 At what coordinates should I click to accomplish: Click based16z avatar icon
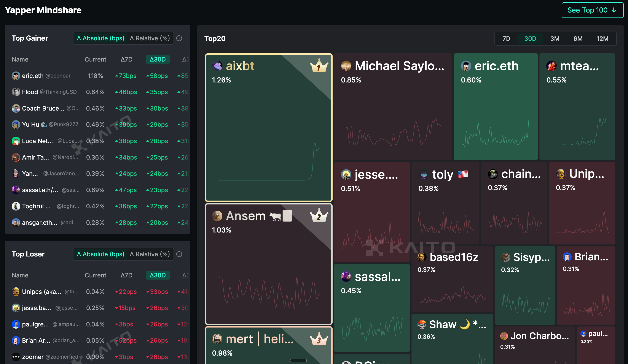coord(422,257)
